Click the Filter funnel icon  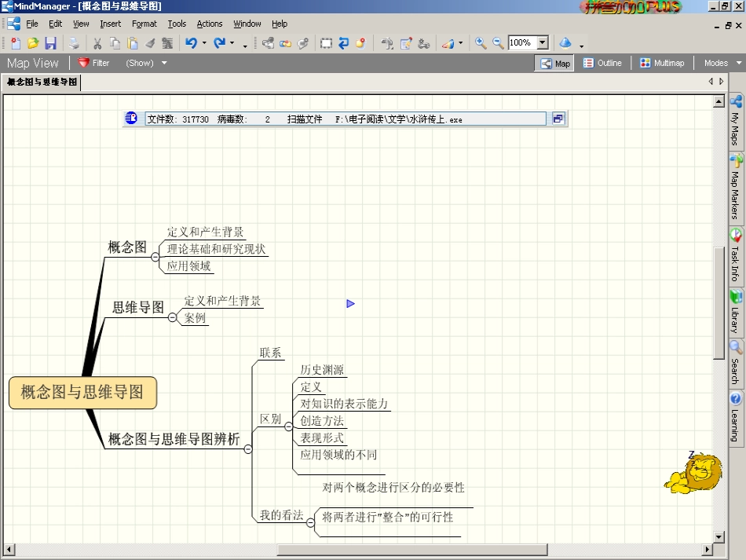click(x=84, y=63)
